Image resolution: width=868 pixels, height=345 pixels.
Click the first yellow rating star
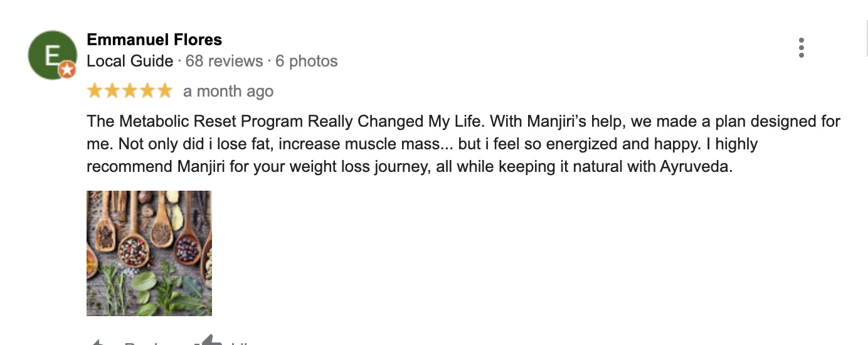(95, 91)
